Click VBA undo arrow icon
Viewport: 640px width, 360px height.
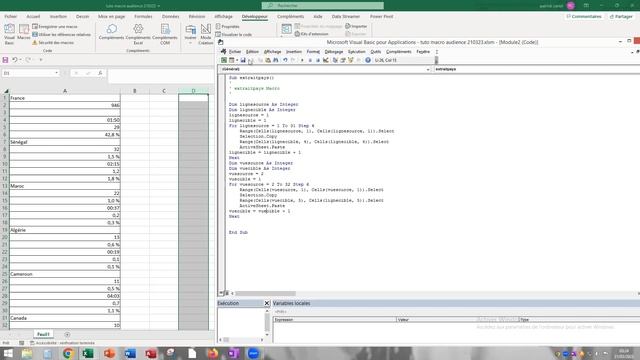click(285, 60)
